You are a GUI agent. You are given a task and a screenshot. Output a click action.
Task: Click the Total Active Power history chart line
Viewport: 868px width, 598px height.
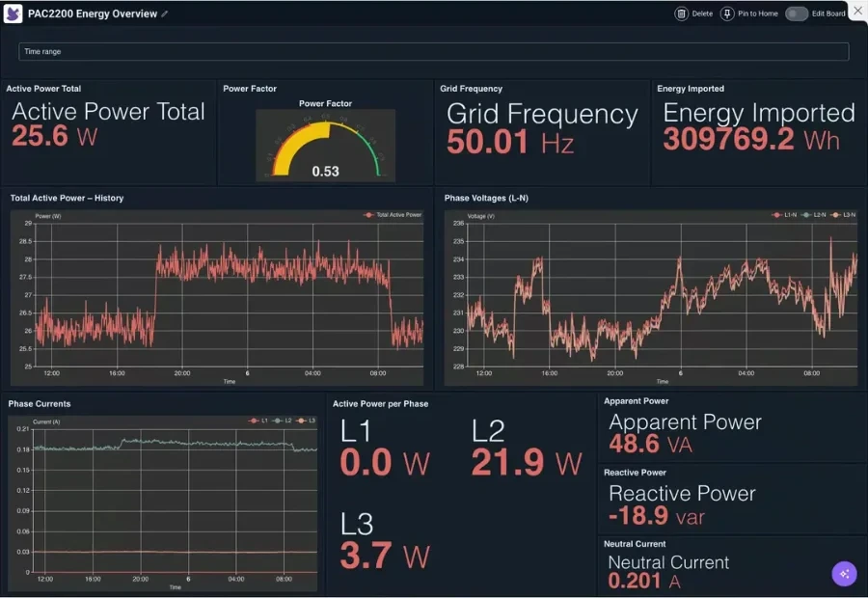tap(229, 295)
